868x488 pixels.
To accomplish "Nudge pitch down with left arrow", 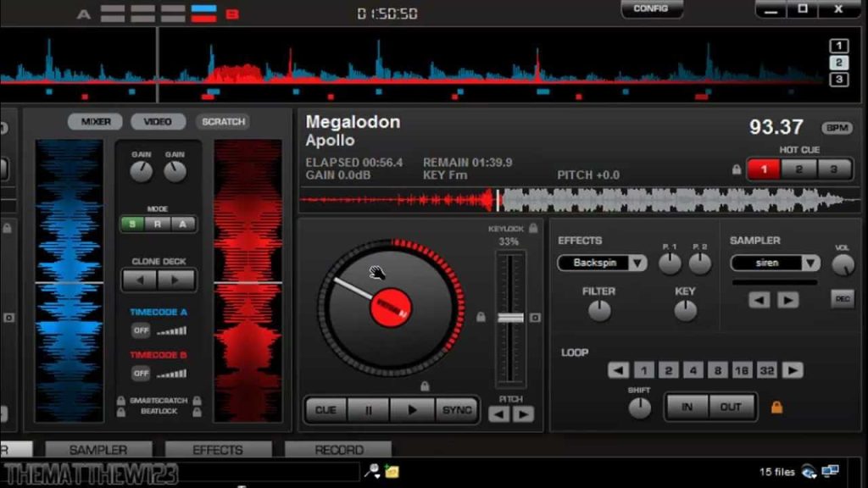I will click(x=498, y=414).
